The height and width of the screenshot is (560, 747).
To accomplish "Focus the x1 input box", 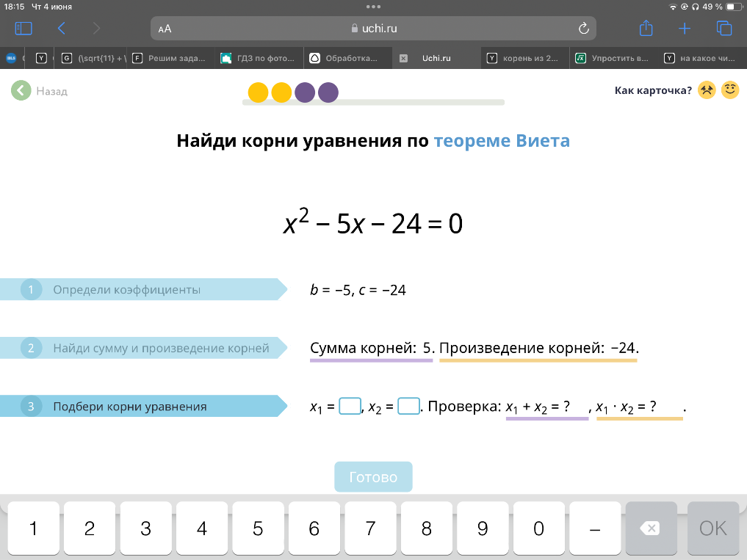I will (x=350, y=406).
